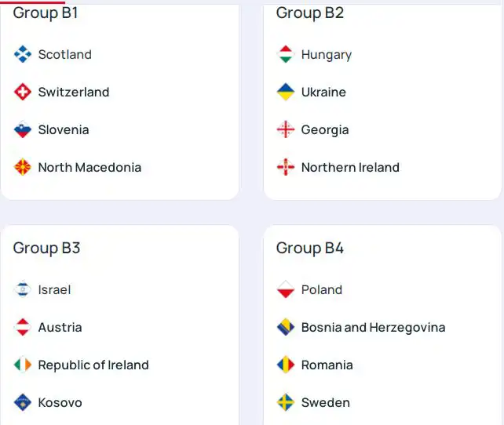Click the Ukraine flag icon
The height and width of the screenshot is (425, 504).
click(286, 92)
